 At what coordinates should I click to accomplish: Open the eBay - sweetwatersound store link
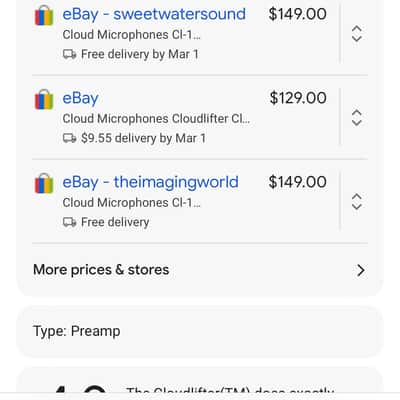[154, 14]
